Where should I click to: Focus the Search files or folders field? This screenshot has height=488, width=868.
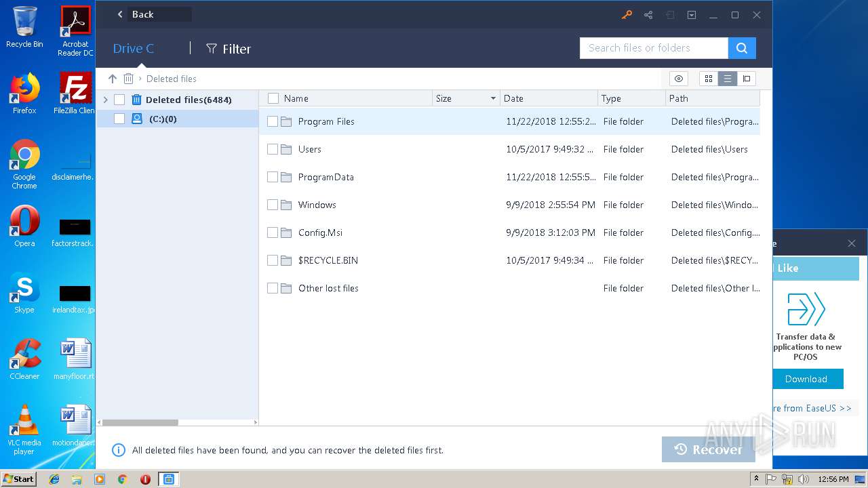(x=654, y=48)
